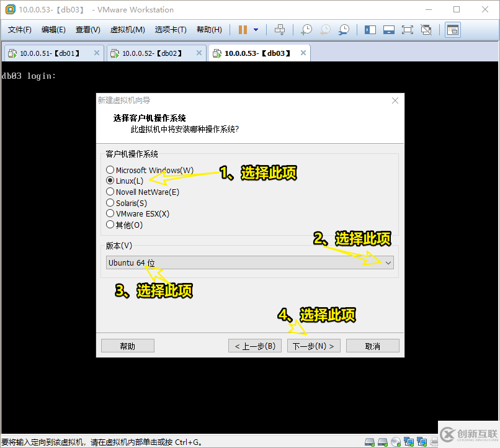Minimize the VMware Workstation window
500x448 pixels.
coord(429,9)
